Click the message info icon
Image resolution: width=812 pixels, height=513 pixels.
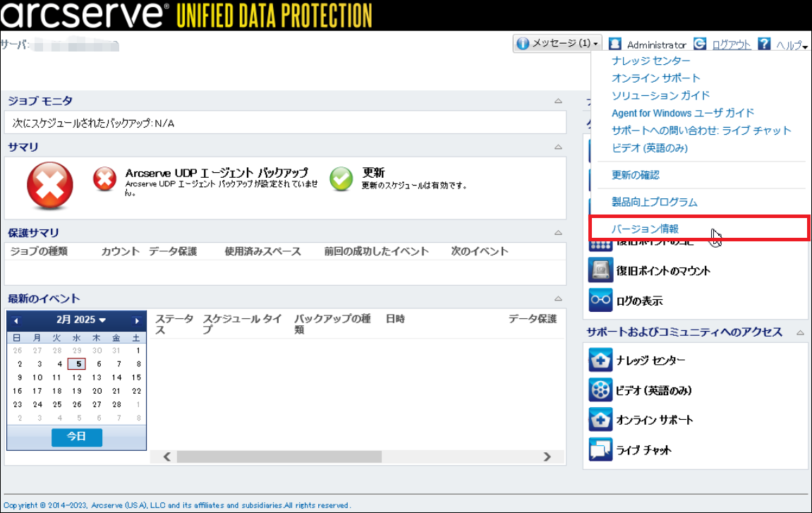click(523, 44)
